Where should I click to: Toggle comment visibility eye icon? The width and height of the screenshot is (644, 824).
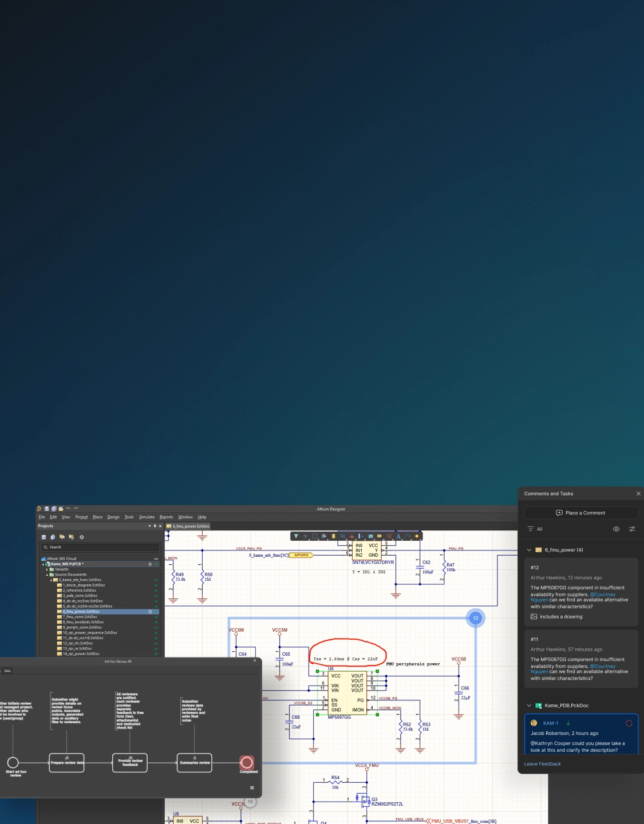click(x=616, y=529)
